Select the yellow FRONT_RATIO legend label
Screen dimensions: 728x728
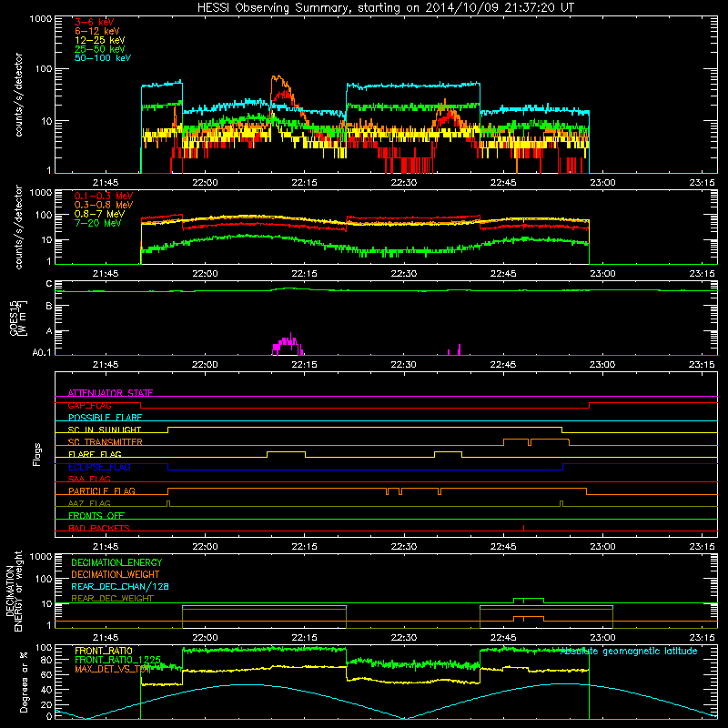(x=104, y=651)
